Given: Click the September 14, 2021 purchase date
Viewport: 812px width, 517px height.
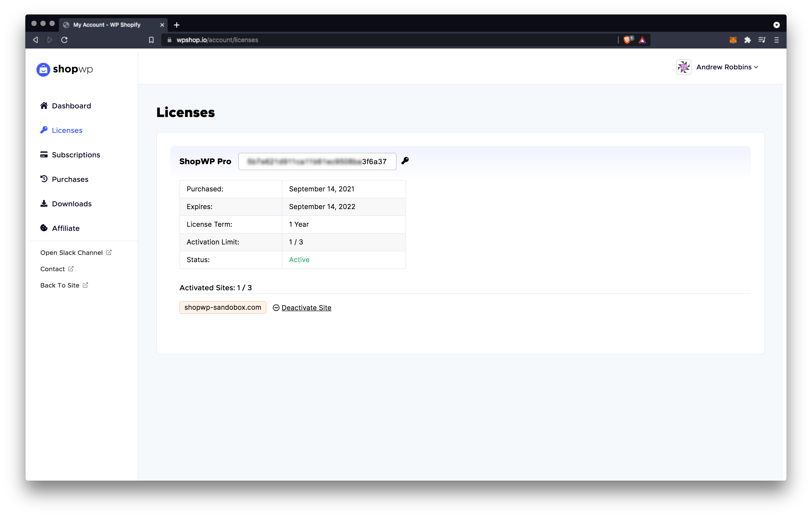Looking at the screenshot, I should pyautogui.click(x=322, y=189).
